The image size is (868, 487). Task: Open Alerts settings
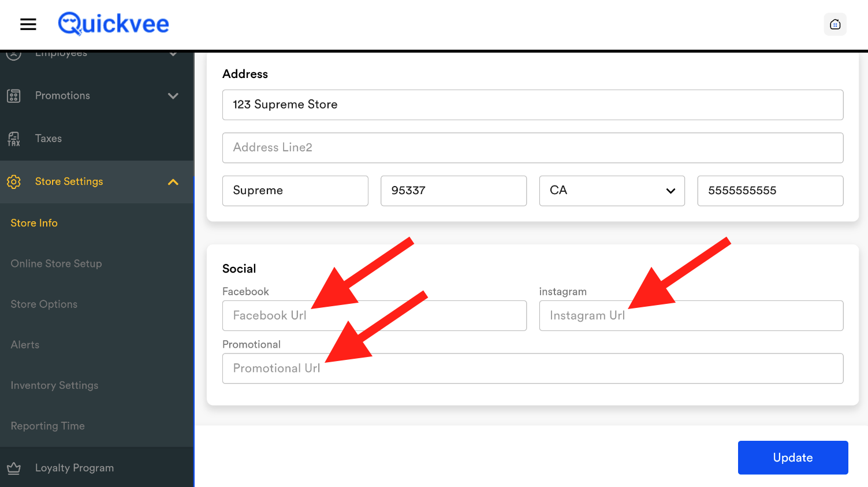tap(25, 345)
